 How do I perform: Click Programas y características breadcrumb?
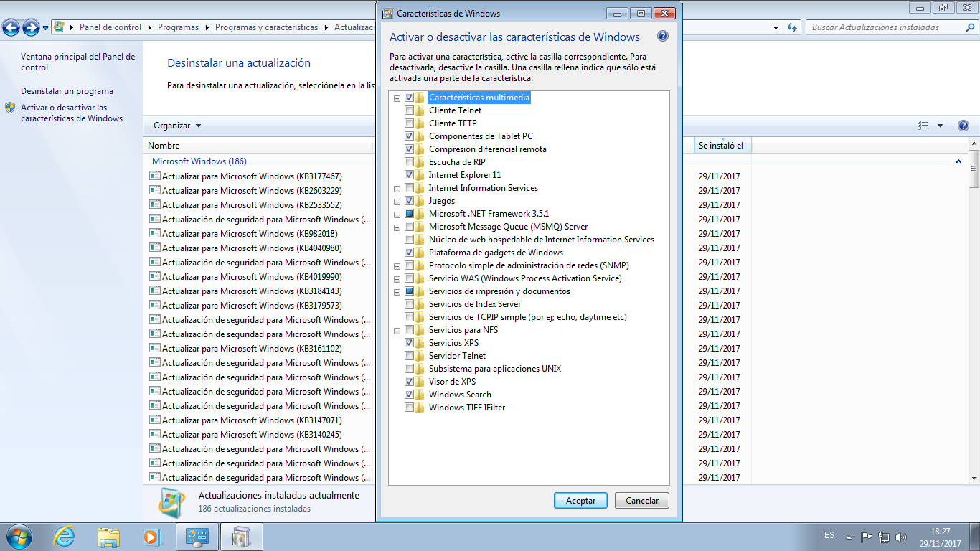(266, 27)
